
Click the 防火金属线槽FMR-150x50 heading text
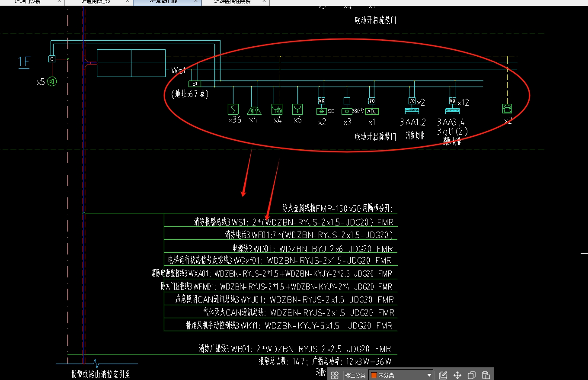click(x=337, y=208)
